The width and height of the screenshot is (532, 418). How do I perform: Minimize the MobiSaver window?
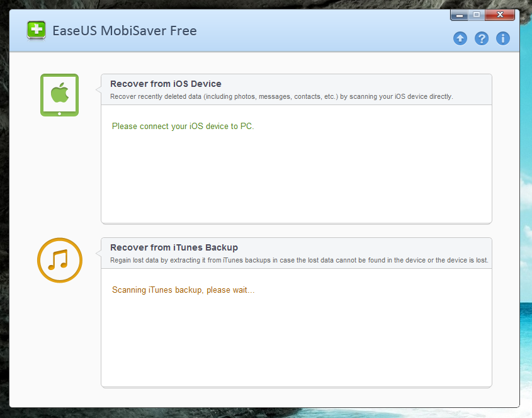coord(460,15)
